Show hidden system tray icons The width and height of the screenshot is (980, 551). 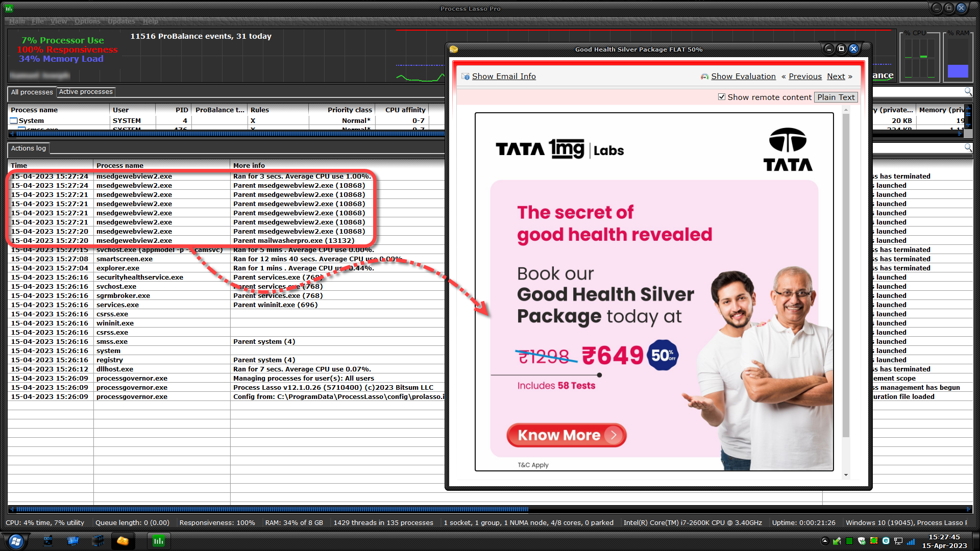point(824,541)
